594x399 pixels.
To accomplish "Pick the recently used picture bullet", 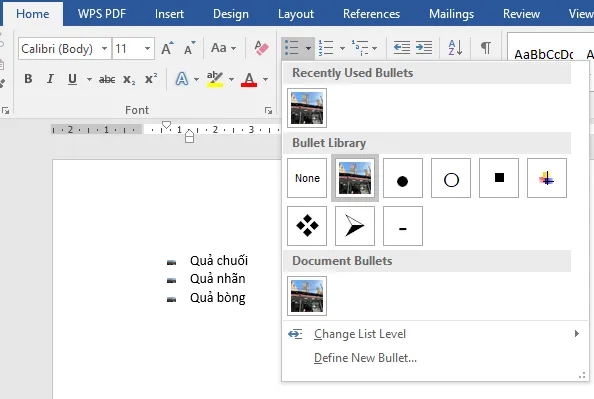I will pyautogui.click(x=307, y=108).
